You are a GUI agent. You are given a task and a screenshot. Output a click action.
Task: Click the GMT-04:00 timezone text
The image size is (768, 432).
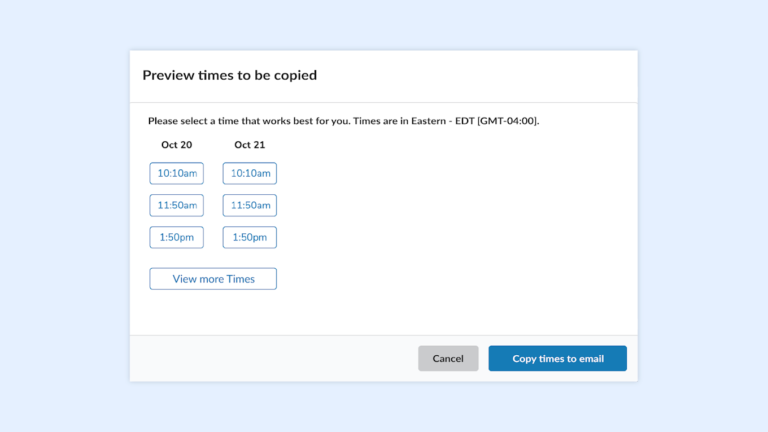tap(507, 121)
